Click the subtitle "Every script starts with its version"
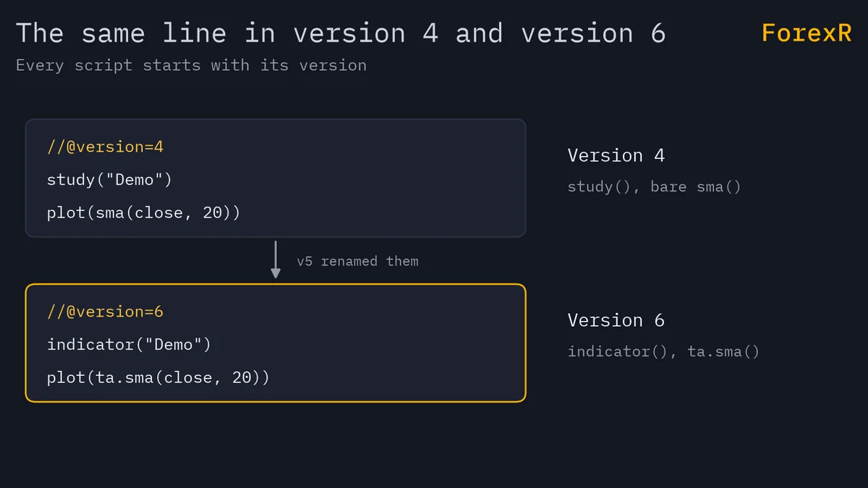This screenshot has height=488, width=868. pos(191,65)
